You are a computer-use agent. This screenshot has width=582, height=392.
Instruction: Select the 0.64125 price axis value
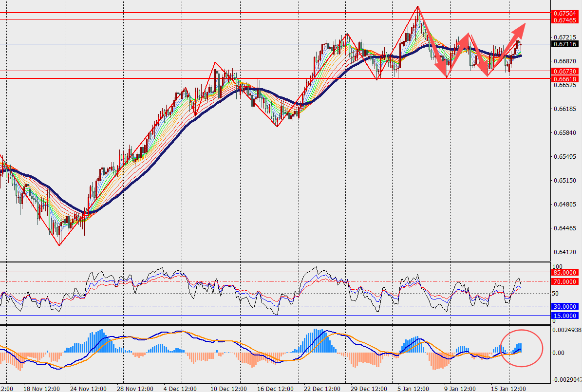point(565,252)
